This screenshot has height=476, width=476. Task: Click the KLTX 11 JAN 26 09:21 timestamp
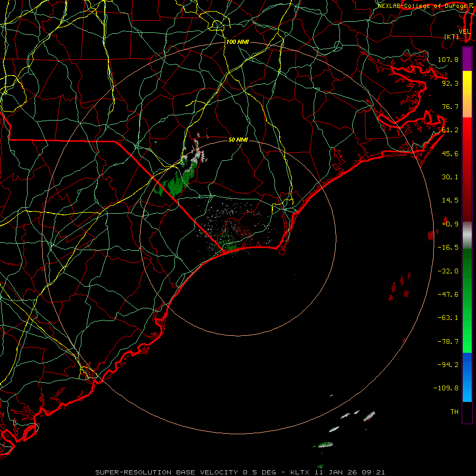pos(337,472)
